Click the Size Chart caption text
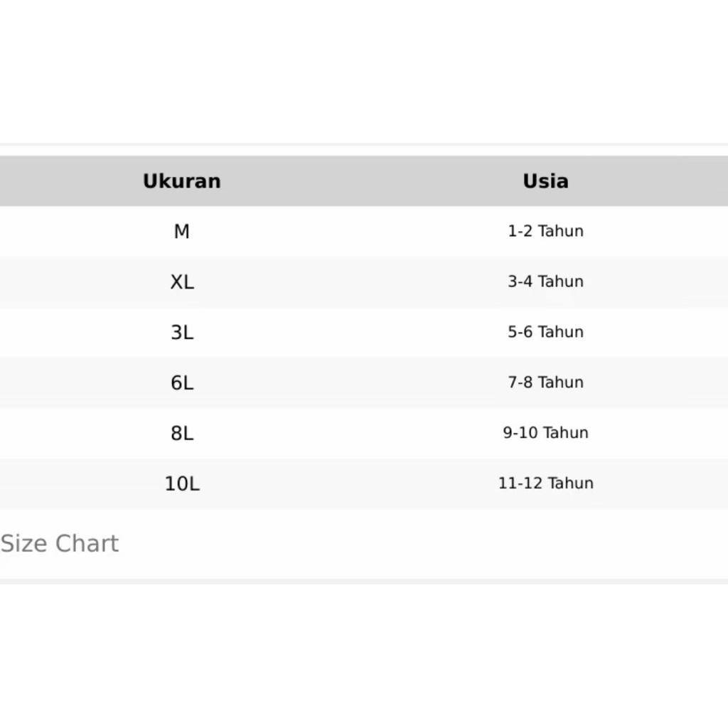The image size is (728, 728). 60,544
